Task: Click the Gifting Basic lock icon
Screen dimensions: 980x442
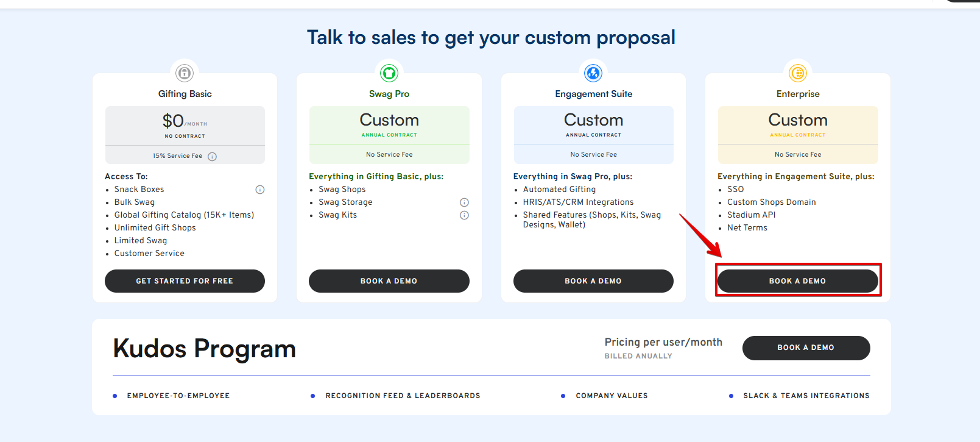Action: pos(185,73)
